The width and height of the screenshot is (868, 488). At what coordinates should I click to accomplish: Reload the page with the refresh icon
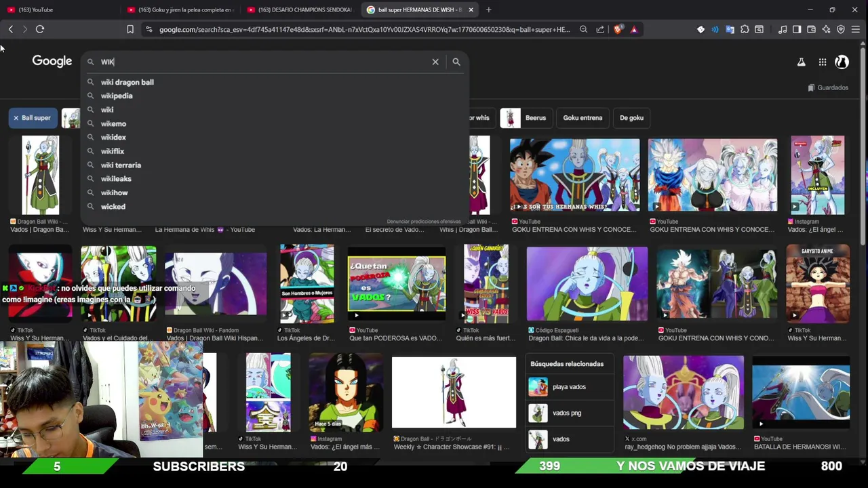(x=40, y=29)
